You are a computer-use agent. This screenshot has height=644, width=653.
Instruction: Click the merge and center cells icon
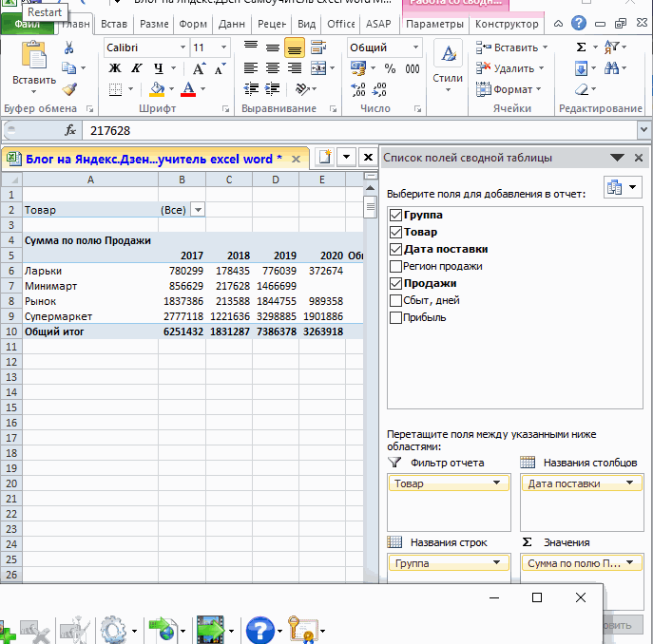(318, 67)
